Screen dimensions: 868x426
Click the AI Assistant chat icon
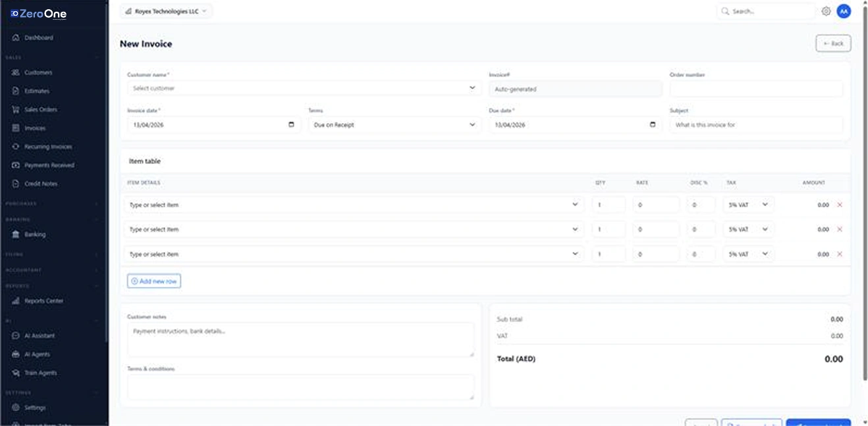[16, 336]
